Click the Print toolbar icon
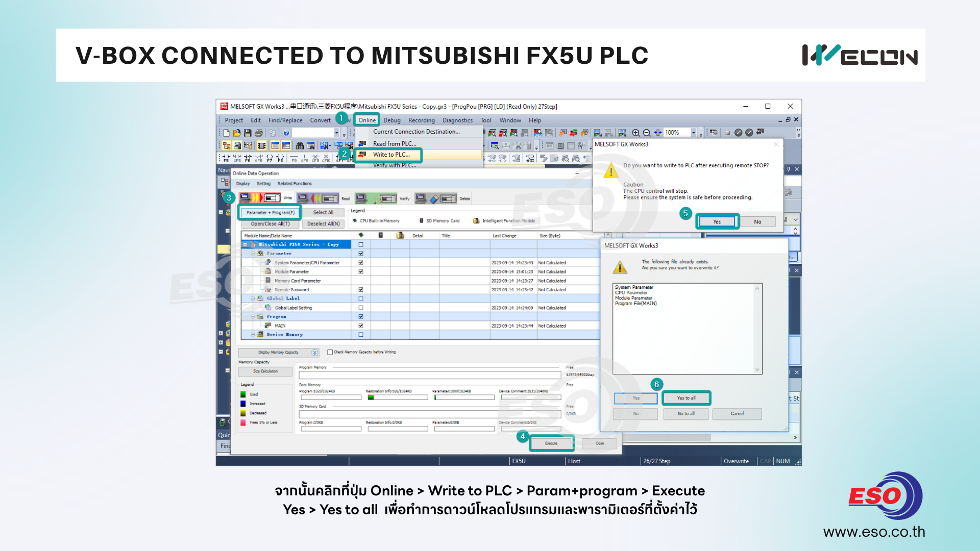This screenshot has height=551, width=980. click(x=259, y=133)
